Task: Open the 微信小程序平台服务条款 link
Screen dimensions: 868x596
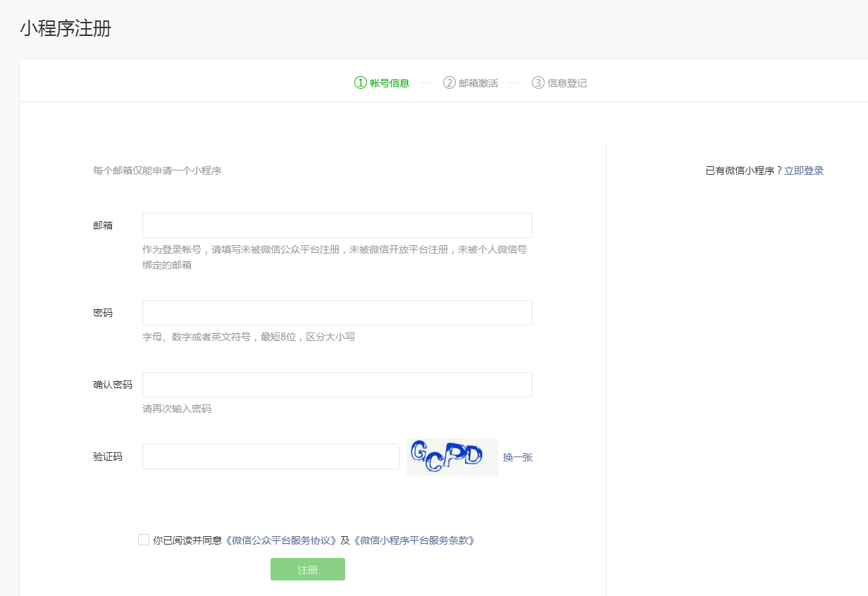Action: tap(414, 540)
